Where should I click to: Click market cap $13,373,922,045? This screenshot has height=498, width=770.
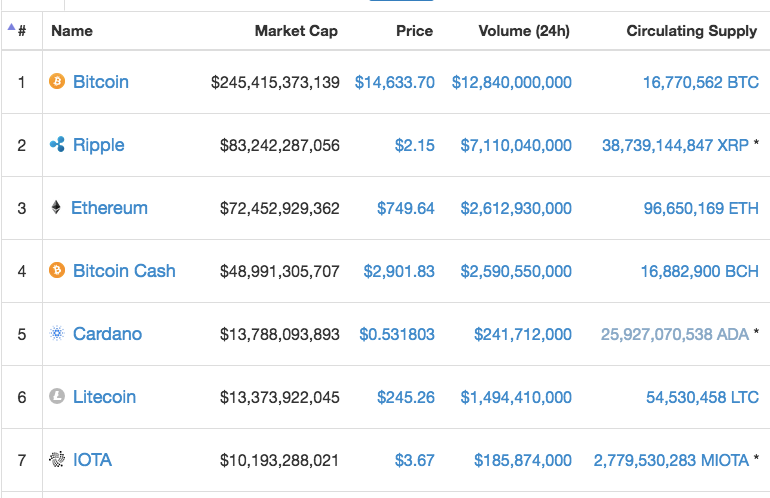click(x=279, y=397)
